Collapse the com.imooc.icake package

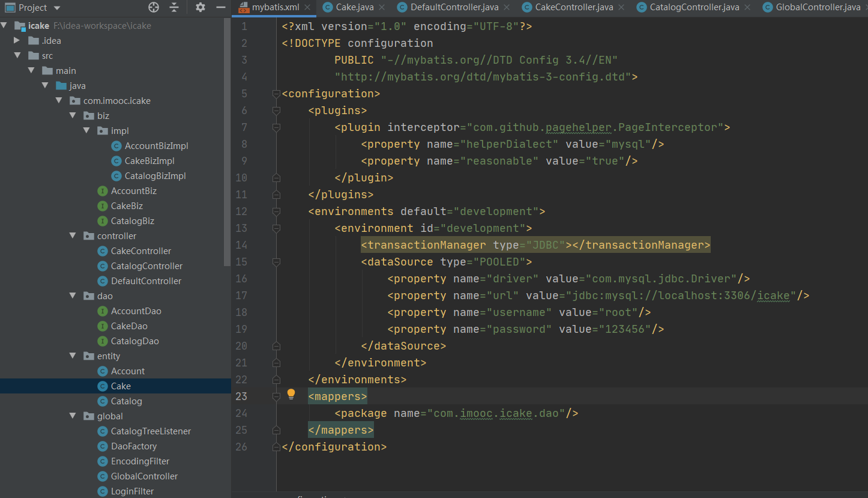coord(58,101)
